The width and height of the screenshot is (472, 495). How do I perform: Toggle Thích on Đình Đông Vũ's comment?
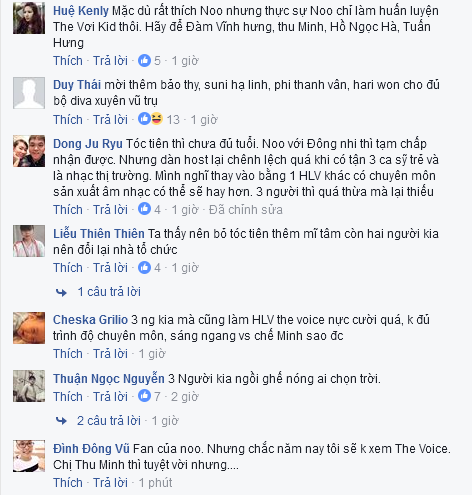[x=68, y=483]
